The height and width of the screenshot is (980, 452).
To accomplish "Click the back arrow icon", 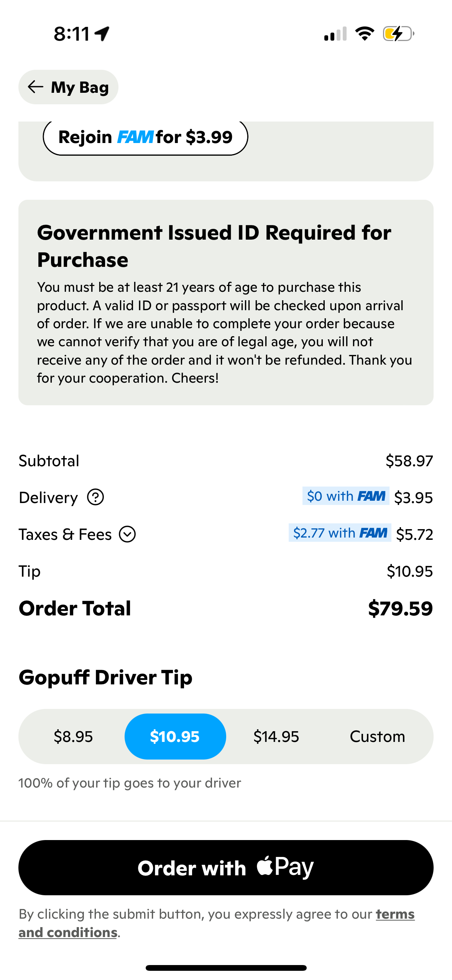I will click(x=35, y=87).
